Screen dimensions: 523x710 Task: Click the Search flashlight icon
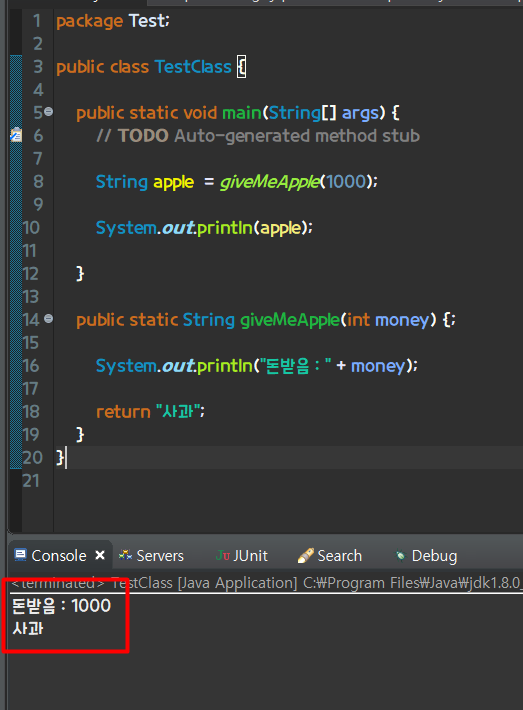tap(306, 556)
